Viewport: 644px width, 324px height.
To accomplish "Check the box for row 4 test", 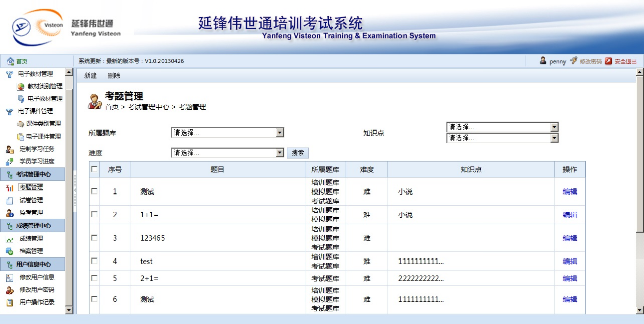I will [x=94, y=261].
